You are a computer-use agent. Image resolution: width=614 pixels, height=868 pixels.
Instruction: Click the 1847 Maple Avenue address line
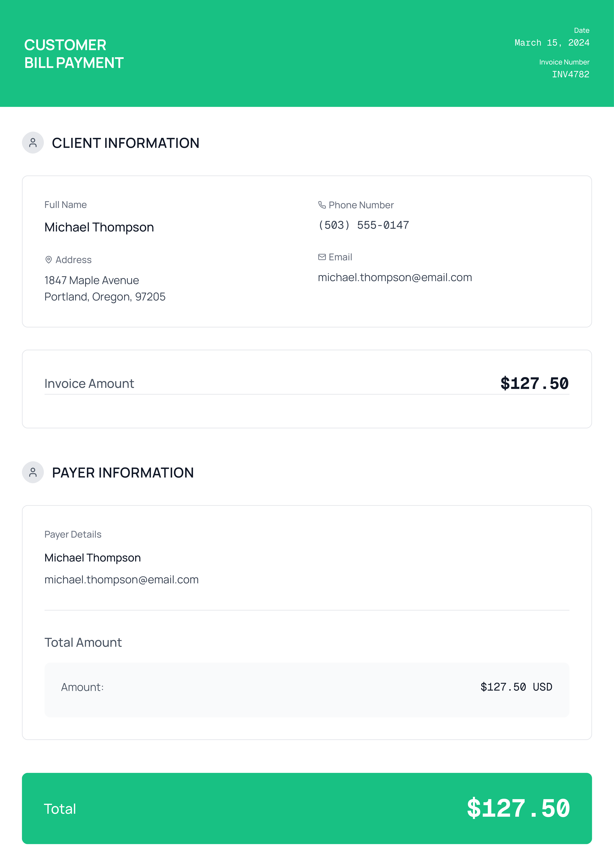(91, 281)
